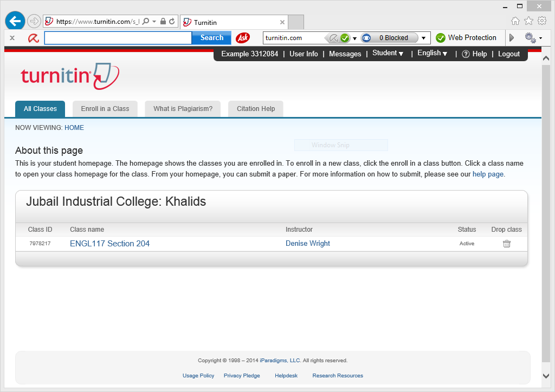Open the browser home icon
This screenshot has width=555, height=392.
tap(515, 21)
